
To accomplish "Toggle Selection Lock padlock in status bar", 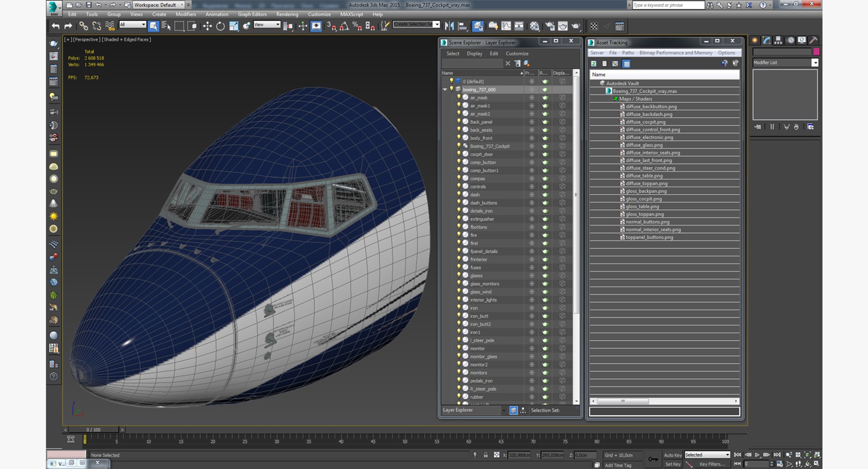I will 486,455.
